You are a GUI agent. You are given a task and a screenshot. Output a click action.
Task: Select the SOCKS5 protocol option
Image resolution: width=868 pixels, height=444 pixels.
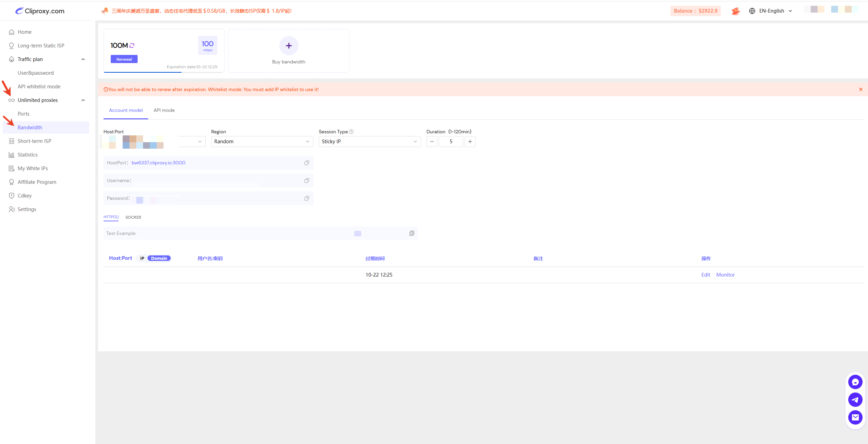pos(133,217)
